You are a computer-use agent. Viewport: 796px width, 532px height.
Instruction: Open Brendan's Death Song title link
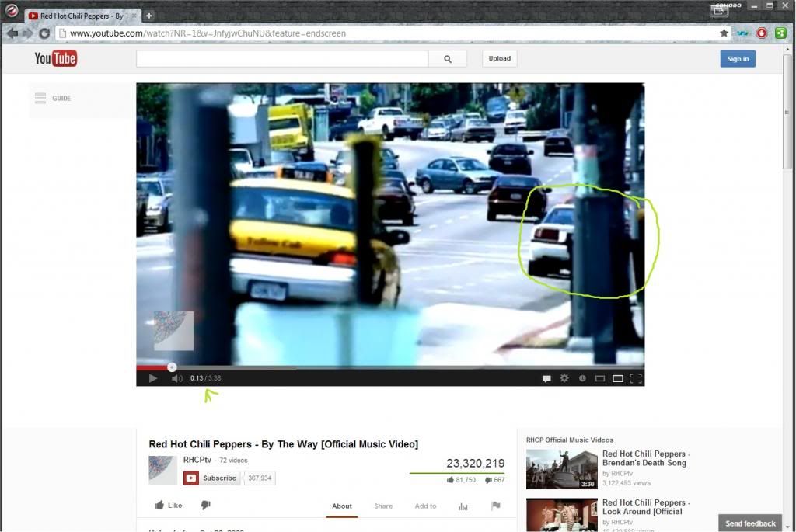646,458
